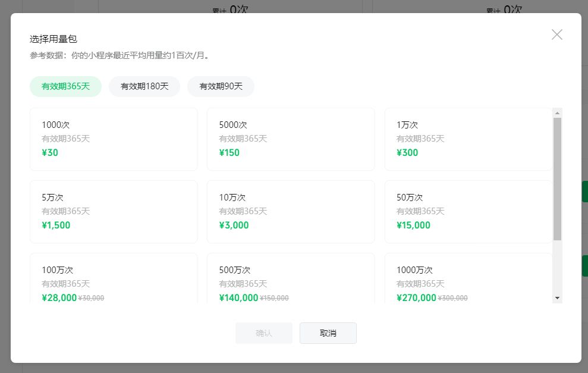Click the scrollbar up arrow

pyautogui.click(x=556, y=112)
